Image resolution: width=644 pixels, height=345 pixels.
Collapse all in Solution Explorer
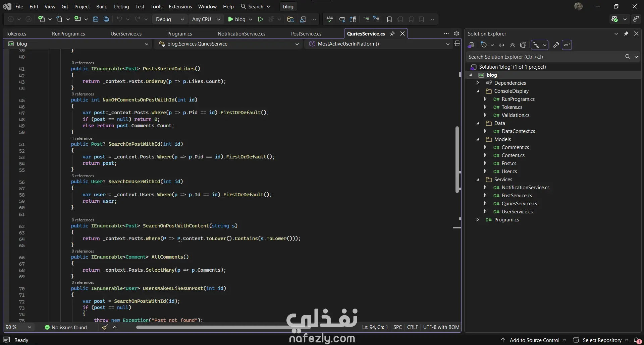pos(513,45)
